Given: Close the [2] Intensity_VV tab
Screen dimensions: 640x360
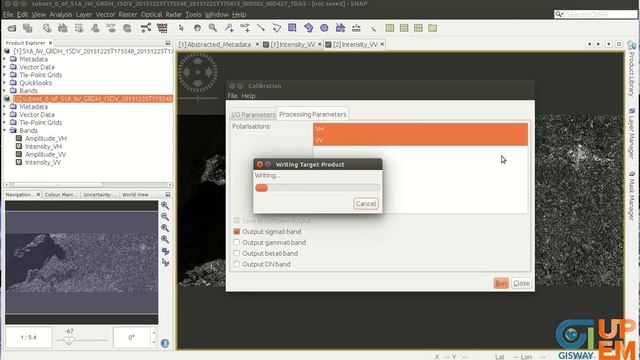Looking at the screenshot, I should click(382, 44).
